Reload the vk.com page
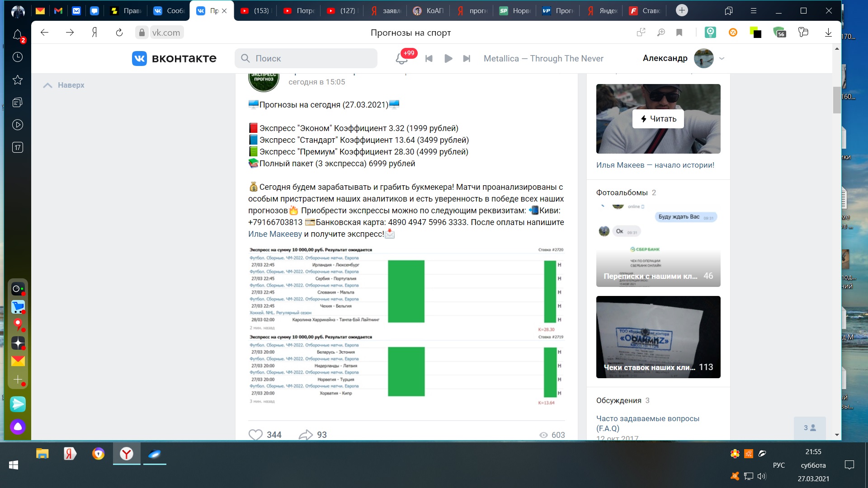Screen dimensions: 868x488 tap(119, 32)
